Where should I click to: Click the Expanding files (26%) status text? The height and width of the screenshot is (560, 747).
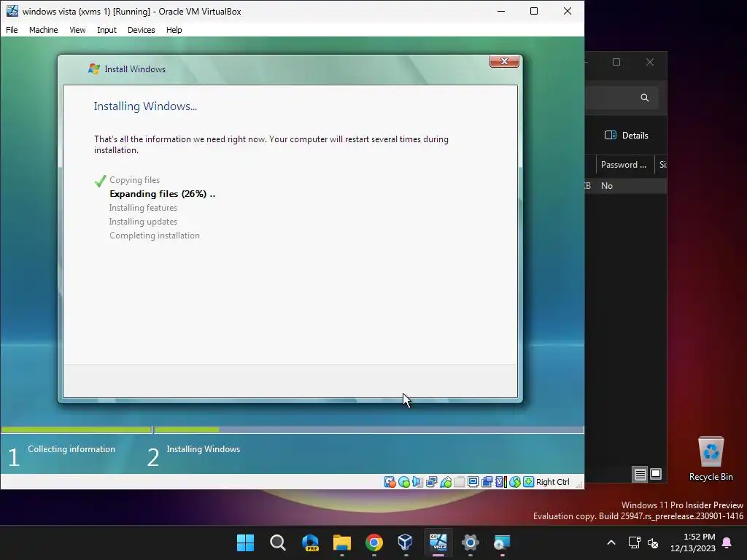pyautogui.click(x=163, y=194)
